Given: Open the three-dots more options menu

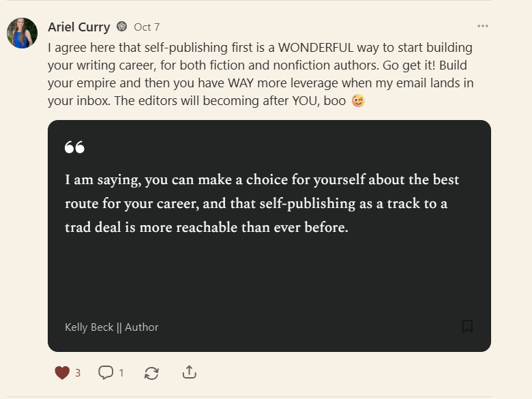Looking at the screenshot, I should pyautogui.click(x=482, y=26).
